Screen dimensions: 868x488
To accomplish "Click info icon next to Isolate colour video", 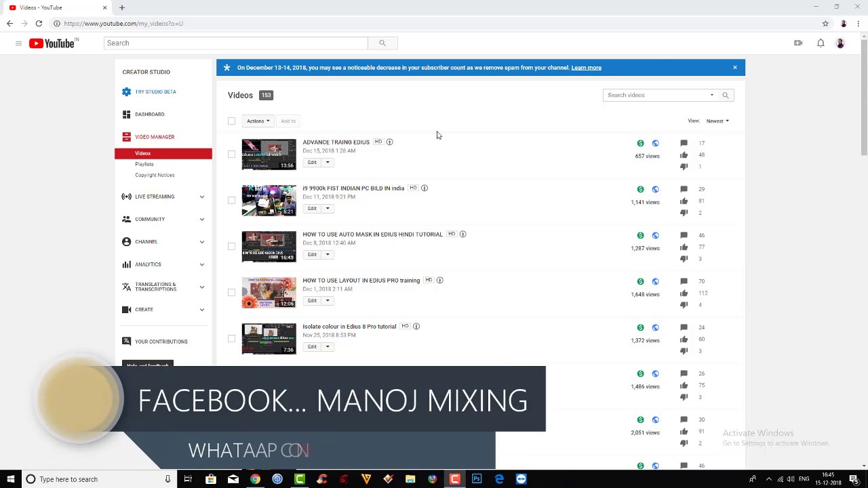I will tap(416, 327).
